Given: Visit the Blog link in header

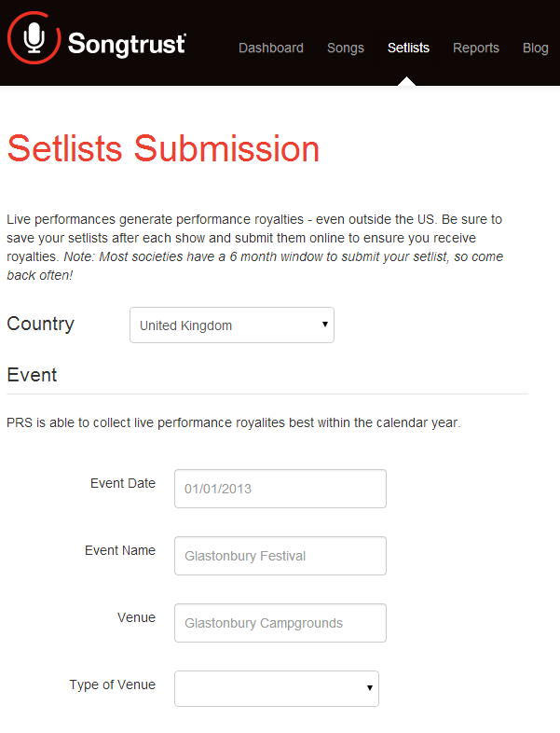Looking at the screenshot, I should click(x=535, y=48).
